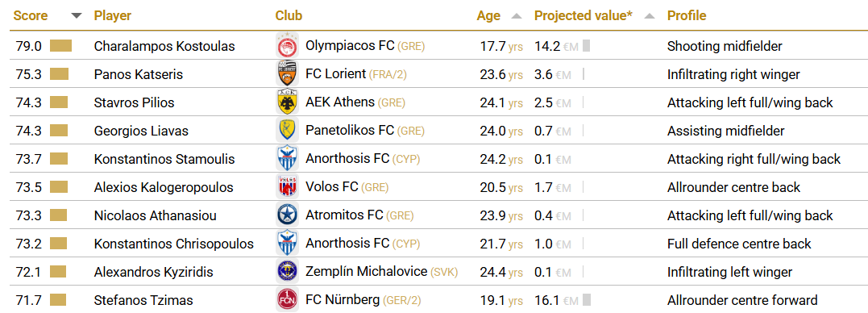868x313 pixels.
Task: Click the AEK Athens eagle crest
Action: coord(287,102)
